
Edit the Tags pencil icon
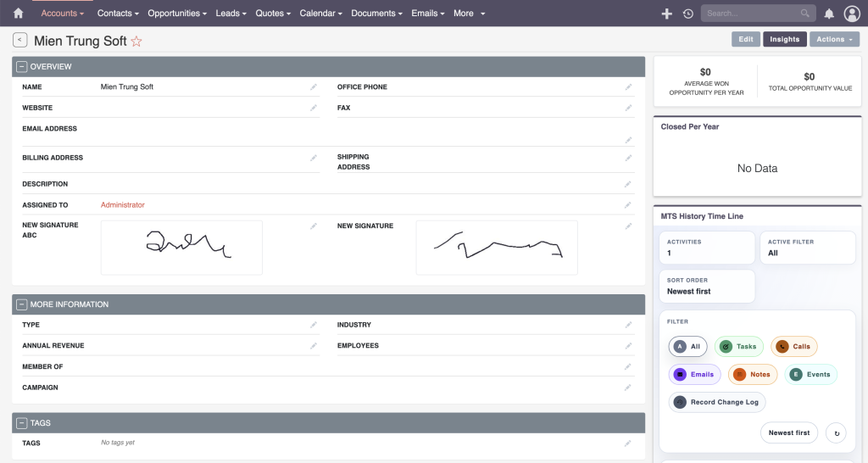[628, 443]
